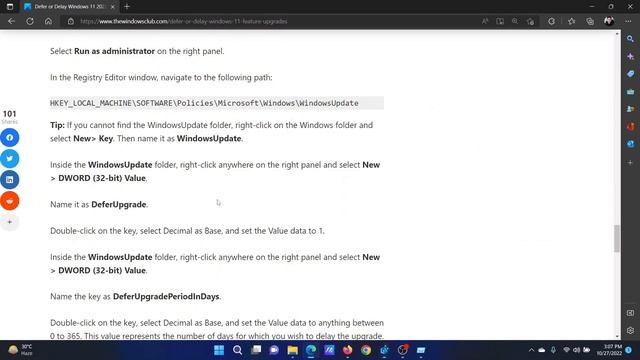Open File Explorer from taskbar

point(293,350)
